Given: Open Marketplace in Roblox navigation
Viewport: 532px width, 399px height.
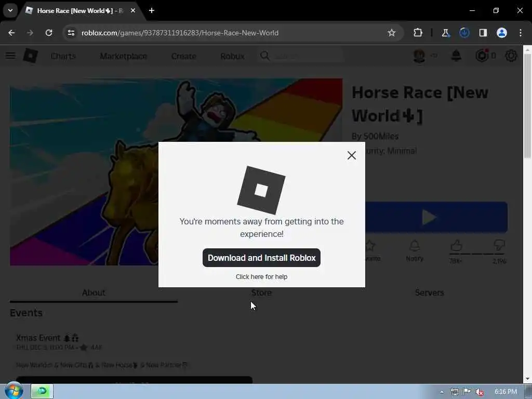Looking at the screenshot, I should coord(124,56).
